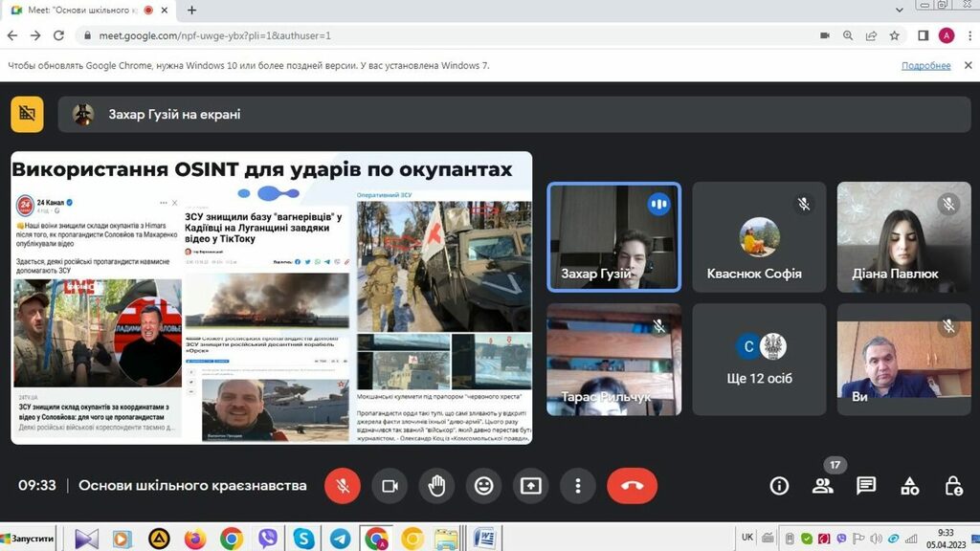Expand the Chrome tab search chevron

[x=900, y=10]
